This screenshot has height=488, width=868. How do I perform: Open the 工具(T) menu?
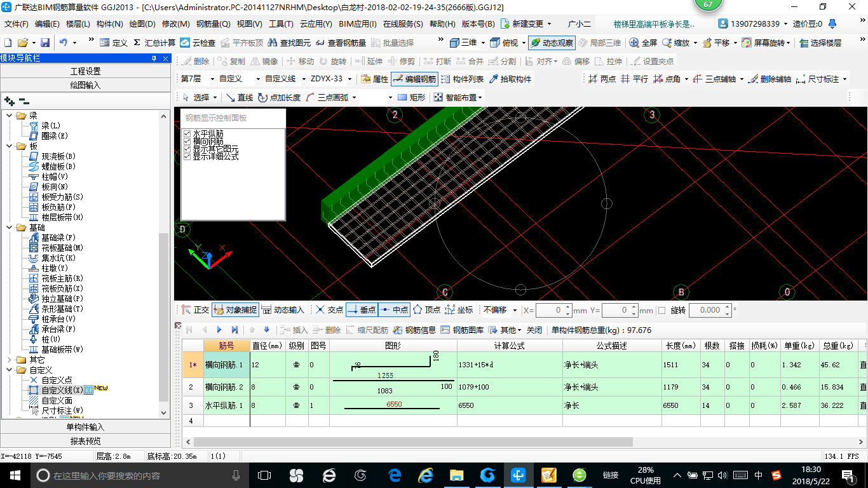[x=281, y=24]
